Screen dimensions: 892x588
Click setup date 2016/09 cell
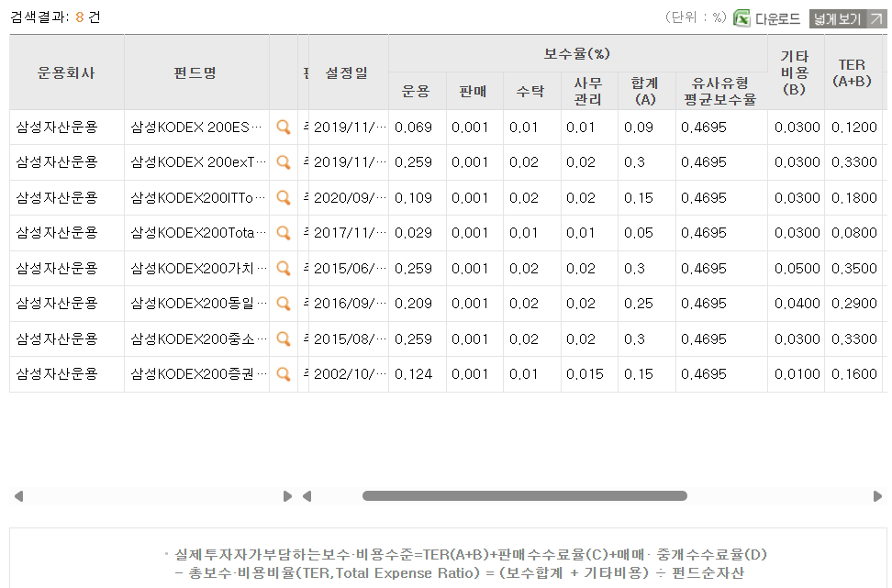(x=350, y=304)
